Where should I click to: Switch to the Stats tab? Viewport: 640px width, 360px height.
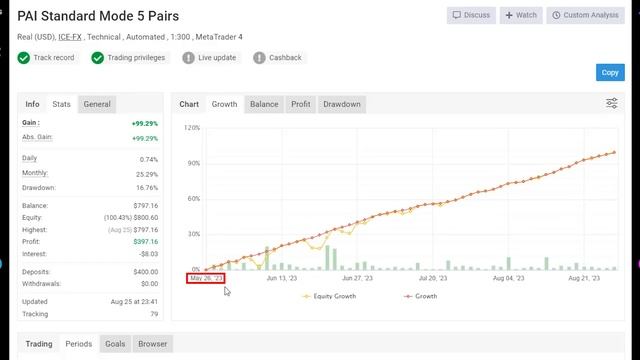coord(61,104)
